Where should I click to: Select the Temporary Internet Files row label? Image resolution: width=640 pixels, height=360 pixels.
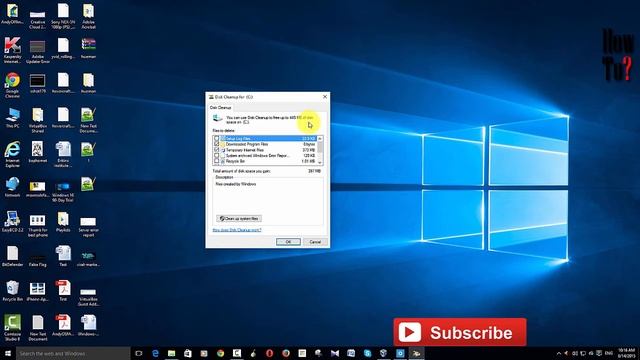coord(244,150)
